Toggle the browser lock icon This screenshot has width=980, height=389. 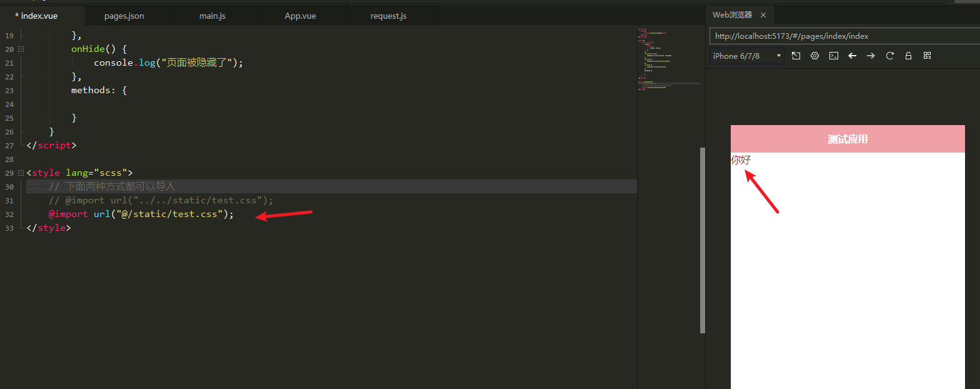[x=908, y=56]
